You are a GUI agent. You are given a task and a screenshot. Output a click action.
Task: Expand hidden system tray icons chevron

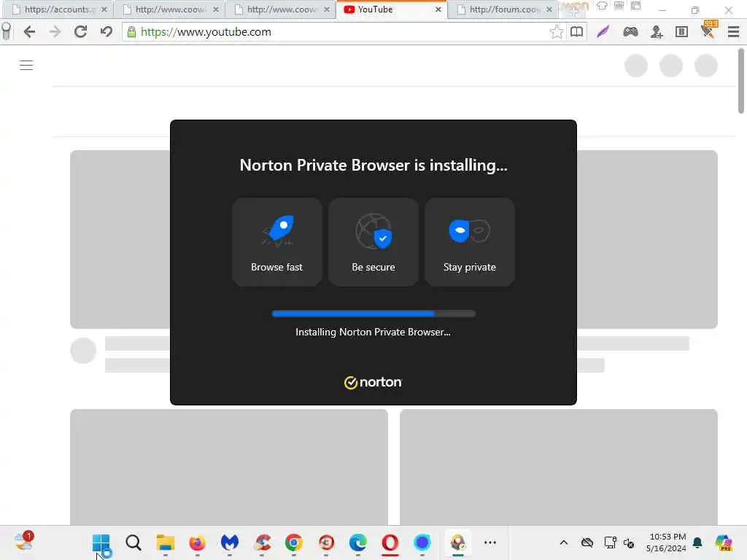point(564,542)
